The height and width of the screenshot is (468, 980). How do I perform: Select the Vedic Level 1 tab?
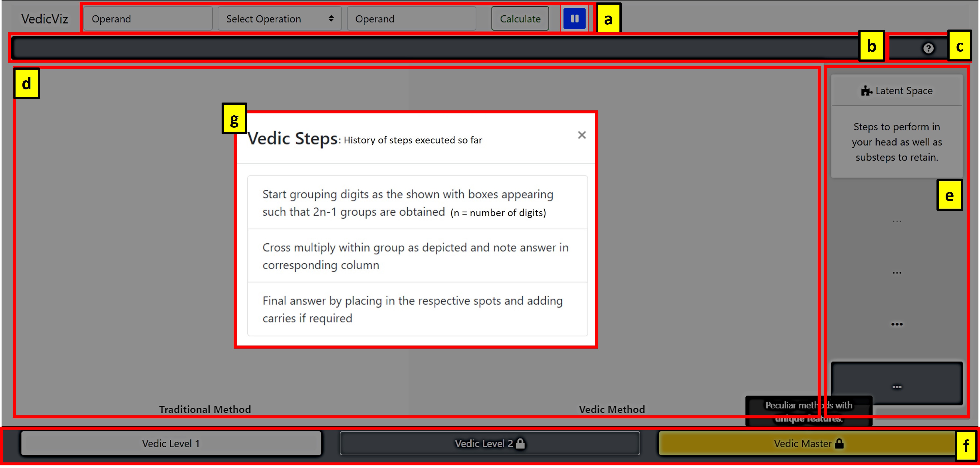point(171,443)
